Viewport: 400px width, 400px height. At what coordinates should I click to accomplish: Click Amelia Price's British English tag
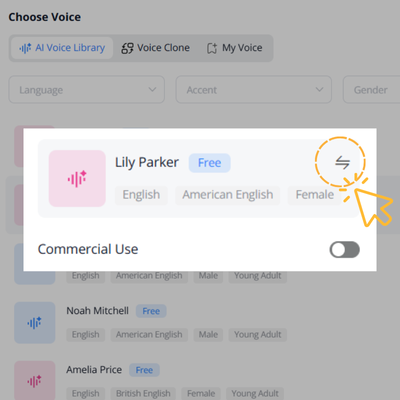tap(143, 393)
